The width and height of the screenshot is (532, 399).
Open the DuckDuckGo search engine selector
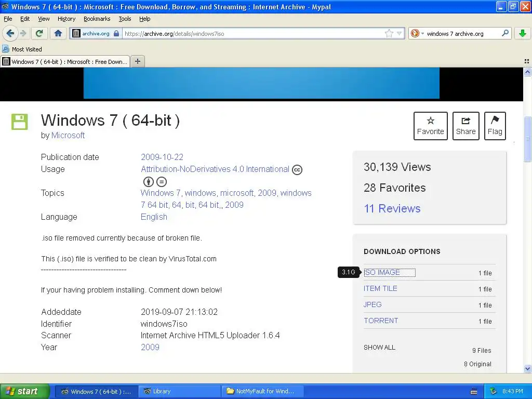tap(417, 33)
